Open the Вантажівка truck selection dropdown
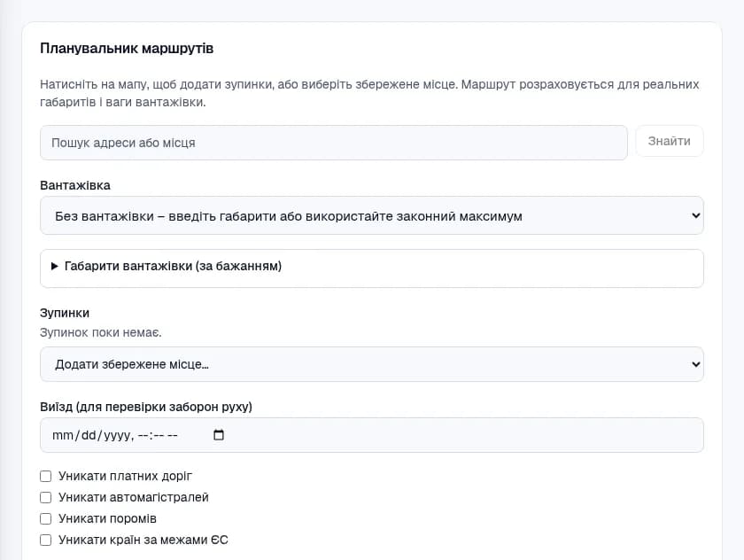Viewport: 744px width, 560px height. click(371, 216)
